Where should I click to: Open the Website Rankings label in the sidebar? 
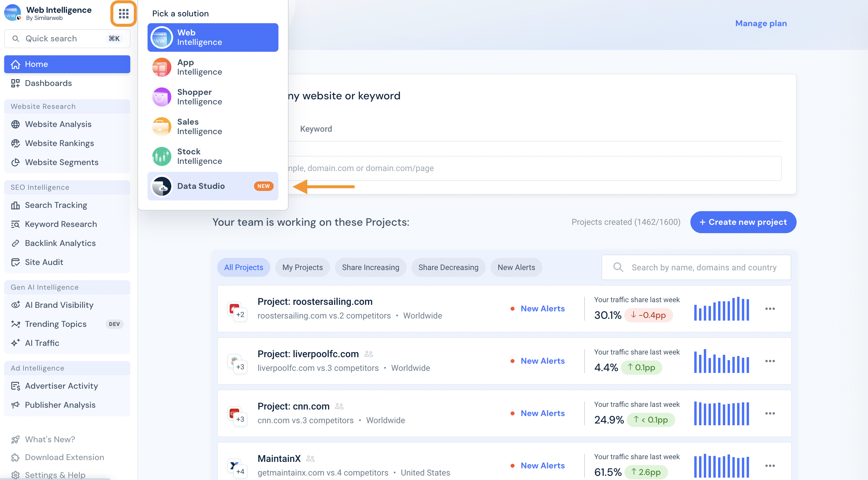click(x=59, y=144)
